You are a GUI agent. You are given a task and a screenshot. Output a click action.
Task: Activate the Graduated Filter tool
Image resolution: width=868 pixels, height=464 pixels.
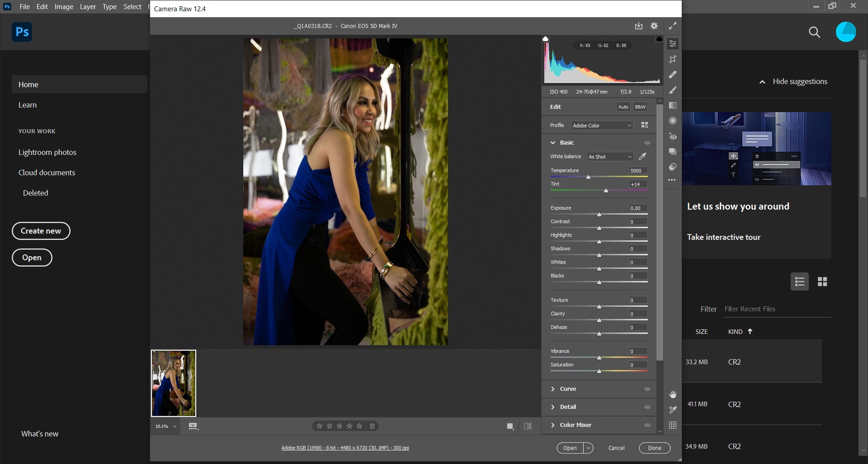pos(673,105)
